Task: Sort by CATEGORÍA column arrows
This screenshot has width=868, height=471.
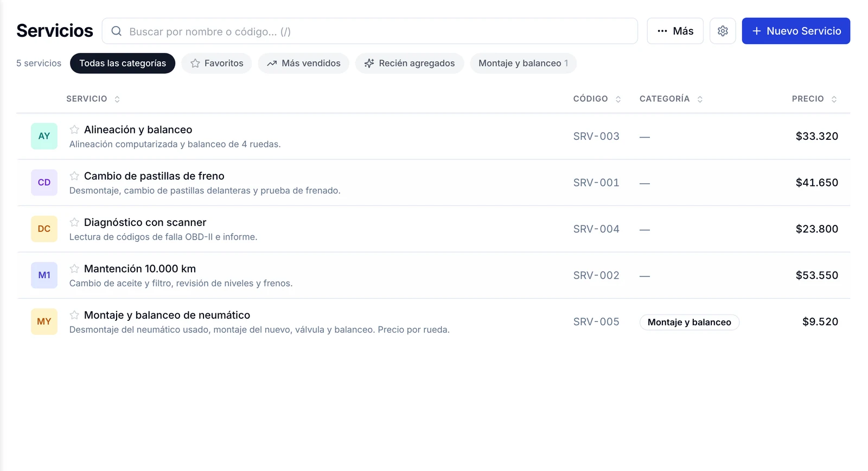Action: click(x=700, y=99)
